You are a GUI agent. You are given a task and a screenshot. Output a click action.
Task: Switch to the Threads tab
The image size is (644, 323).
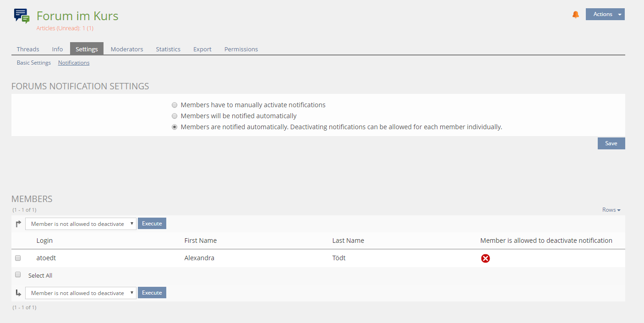[28, 49]
